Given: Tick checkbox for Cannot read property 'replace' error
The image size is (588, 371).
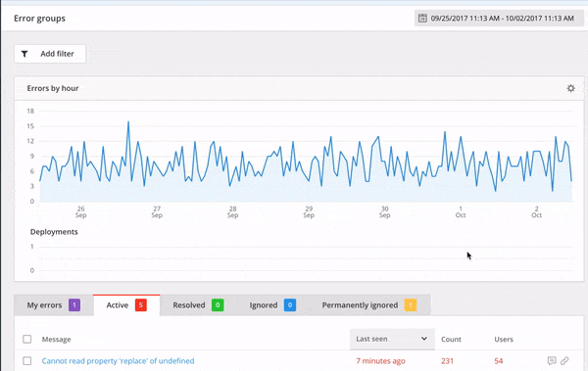Looking at the screenshot, I should pos(27,361).
